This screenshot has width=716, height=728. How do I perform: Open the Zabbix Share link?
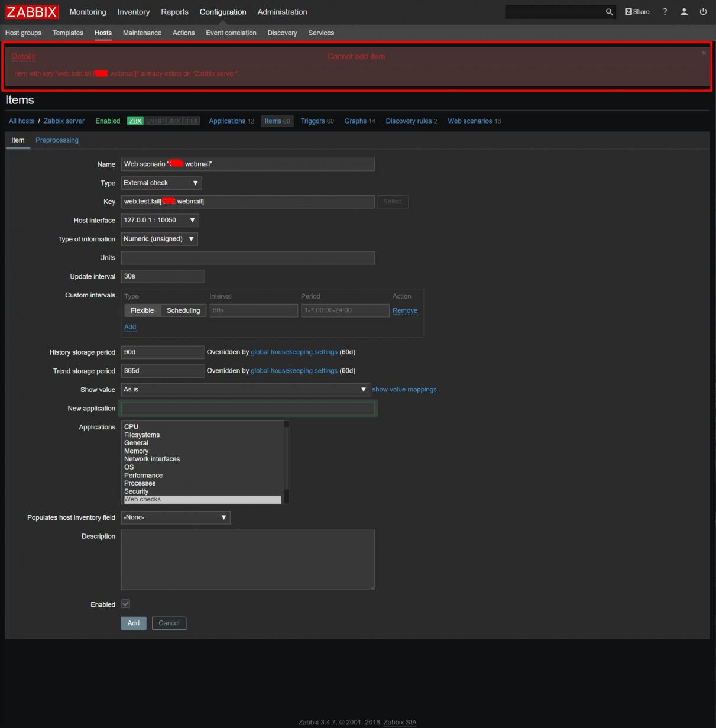(637, 12)
